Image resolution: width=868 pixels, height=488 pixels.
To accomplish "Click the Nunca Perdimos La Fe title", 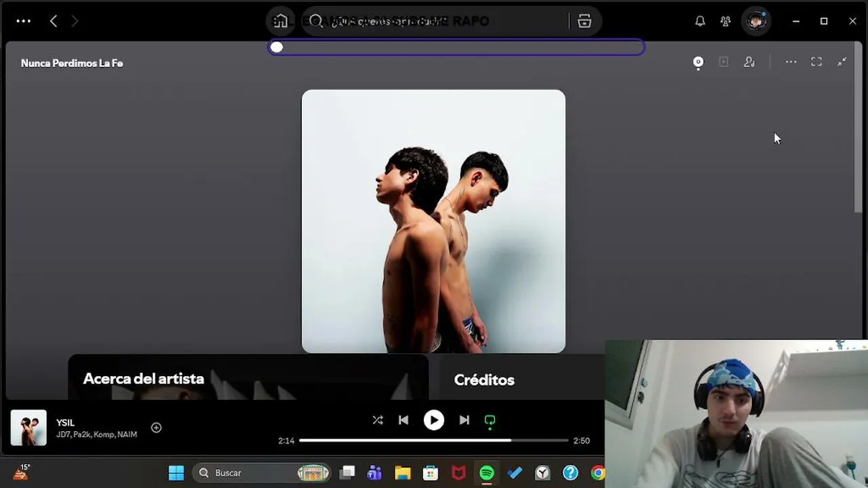I will (x=72, y=63).
